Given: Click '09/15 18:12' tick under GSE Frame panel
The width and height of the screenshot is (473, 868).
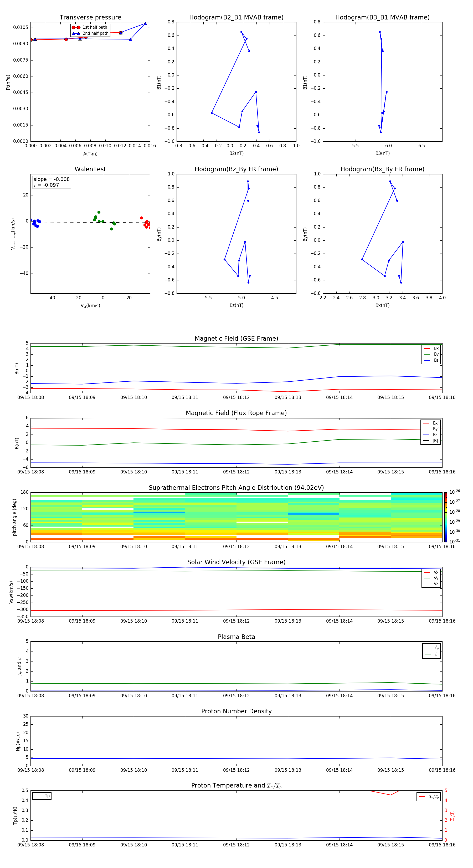Looking at the screenshot, I should (236, 398).
